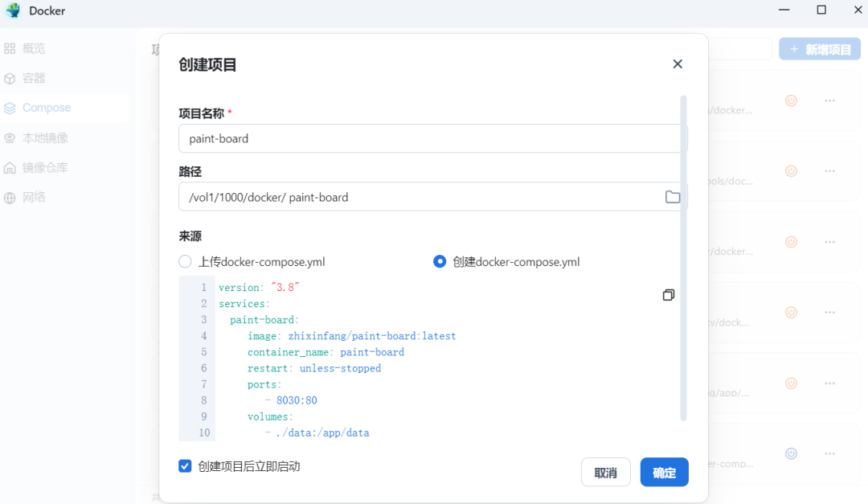Expand the last project's three-dot options menu
The height and width of the screenshot is (504, 868).
click(x=829, y=453)
